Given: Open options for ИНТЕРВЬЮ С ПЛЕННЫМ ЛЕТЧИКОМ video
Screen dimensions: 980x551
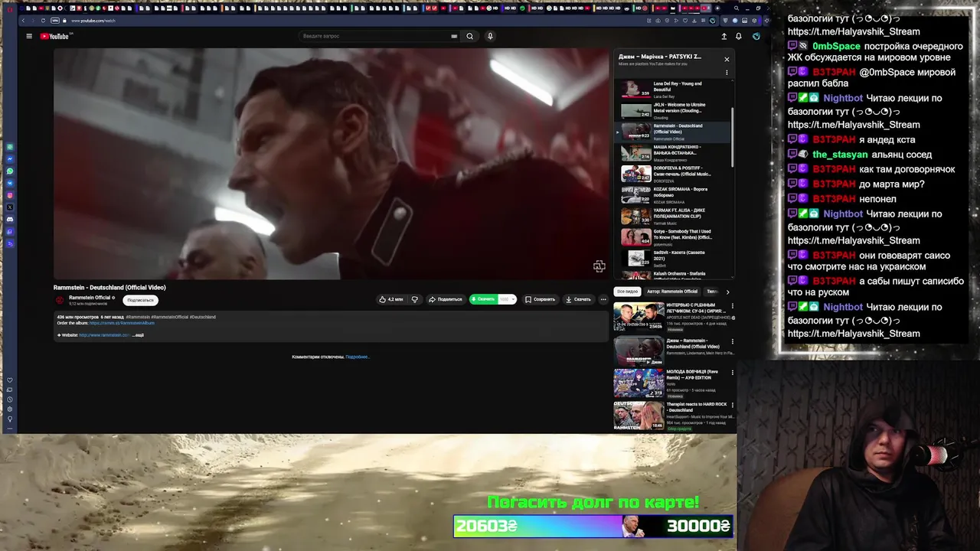Looking at the screenshot, I should (732, 306).
